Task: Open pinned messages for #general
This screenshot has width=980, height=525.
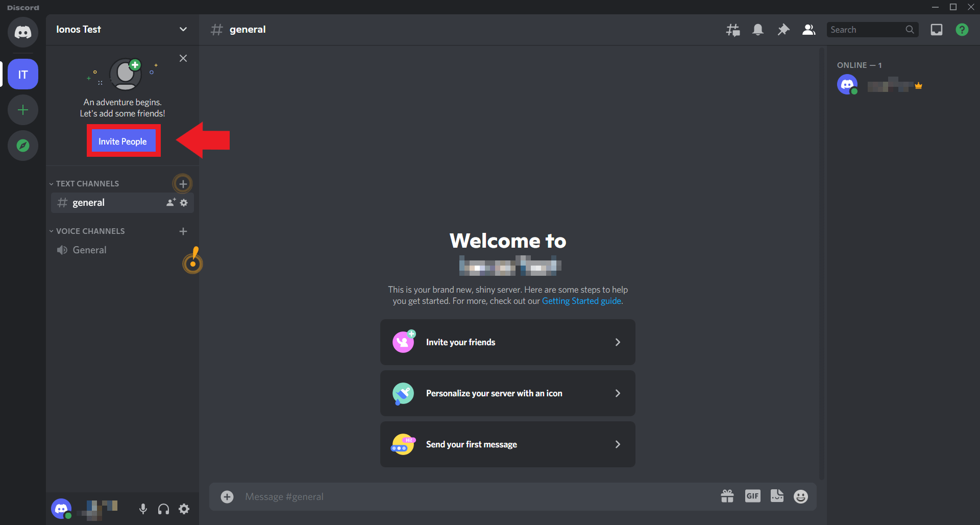Action: click(783, 29)
